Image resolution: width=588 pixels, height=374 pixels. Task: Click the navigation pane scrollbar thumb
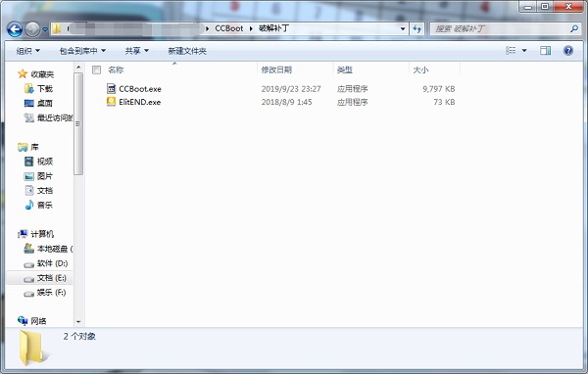pyautogui.click(x=78, y=123)
